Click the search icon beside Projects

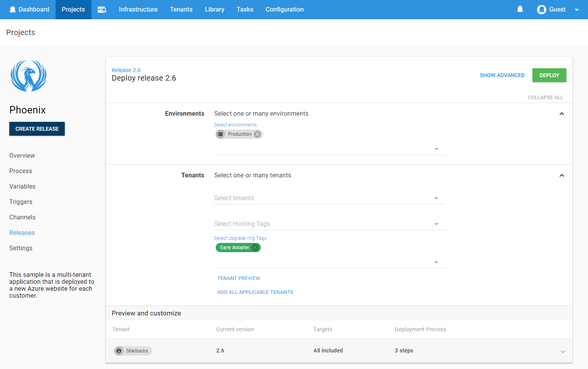101,9
